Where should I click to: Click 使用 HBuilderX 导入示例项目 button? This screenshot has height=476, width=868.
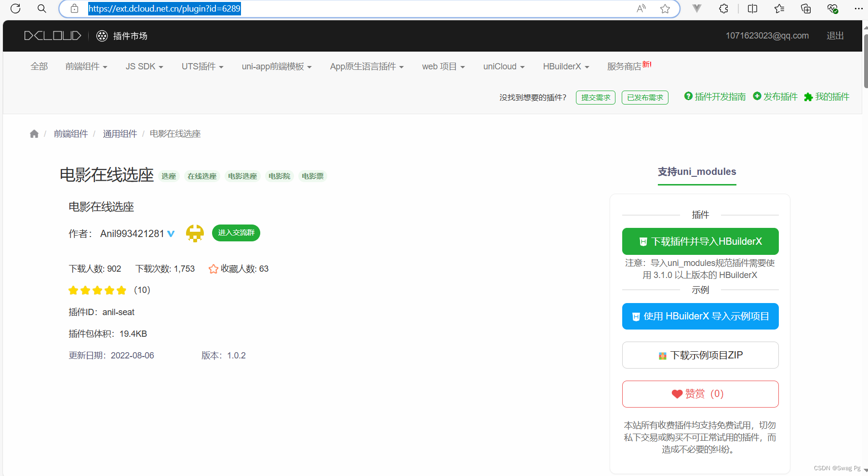coord(700,317)
